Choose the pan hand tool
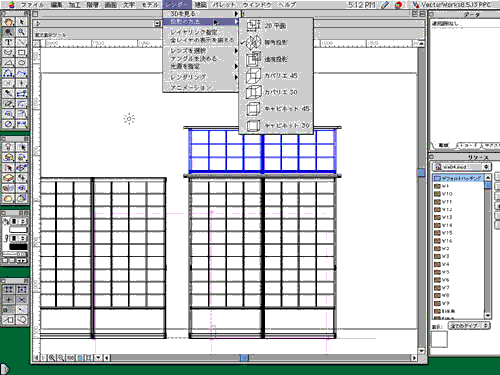Viewport: 500px width, 375px height. click(x=8, y=22)
